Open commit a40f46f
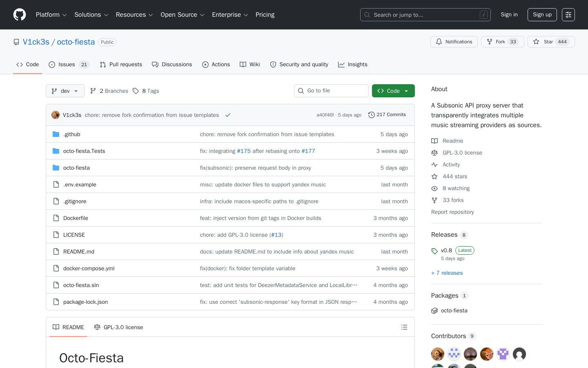 [325, 115]
